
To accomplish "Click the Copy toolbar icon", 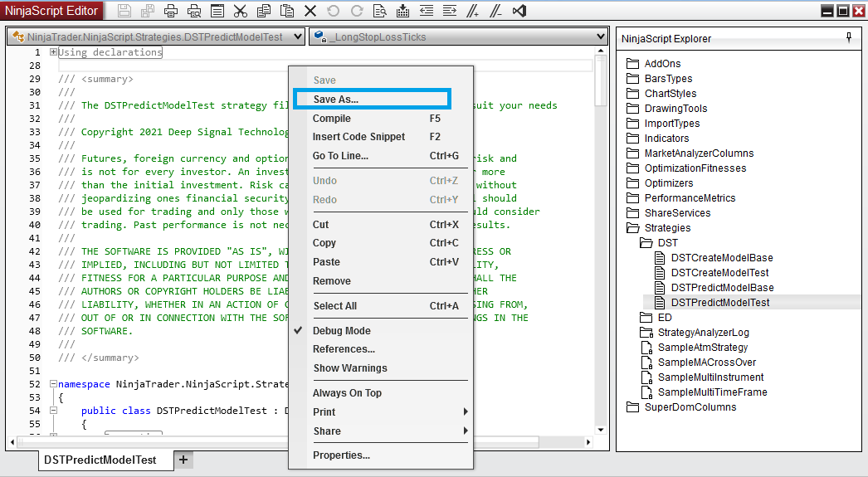I will 264,11.
